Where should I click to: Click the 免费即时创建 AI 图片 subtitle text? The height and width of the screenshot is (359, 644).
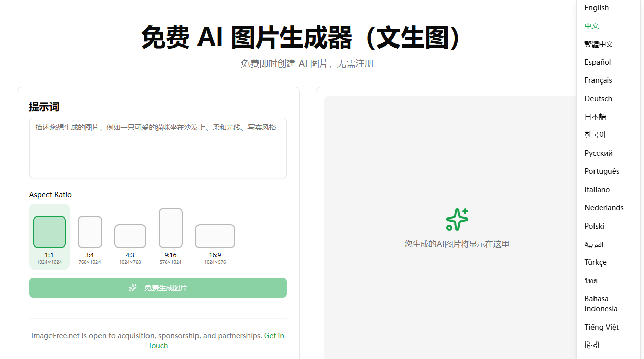307,64
